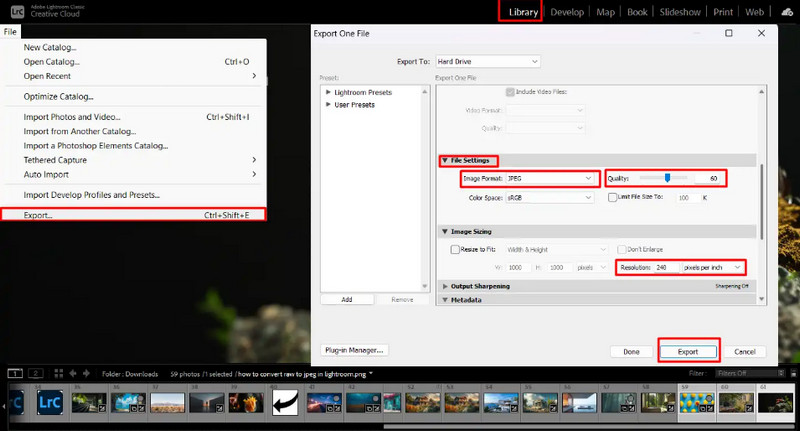Select the yellow balloons thumbnail number 59
This screenshot has height=431, width=800.
697,402
